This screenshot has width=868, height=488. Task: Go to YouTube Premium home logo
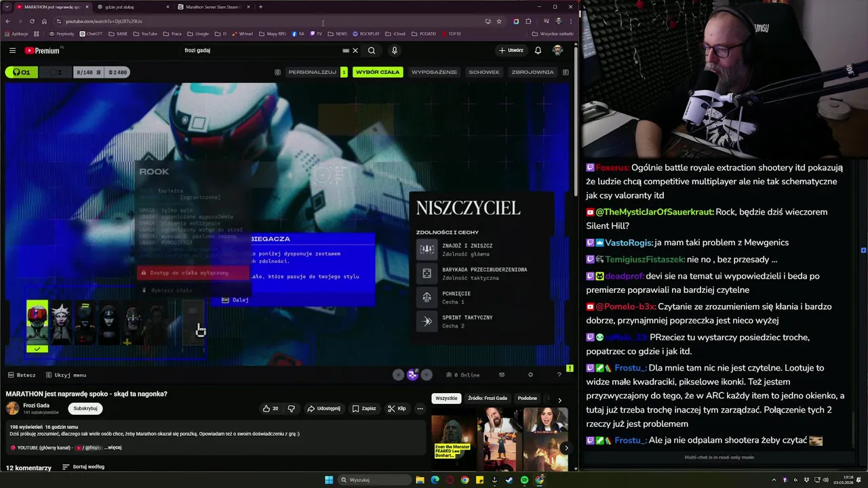click(x=42, y=50)
